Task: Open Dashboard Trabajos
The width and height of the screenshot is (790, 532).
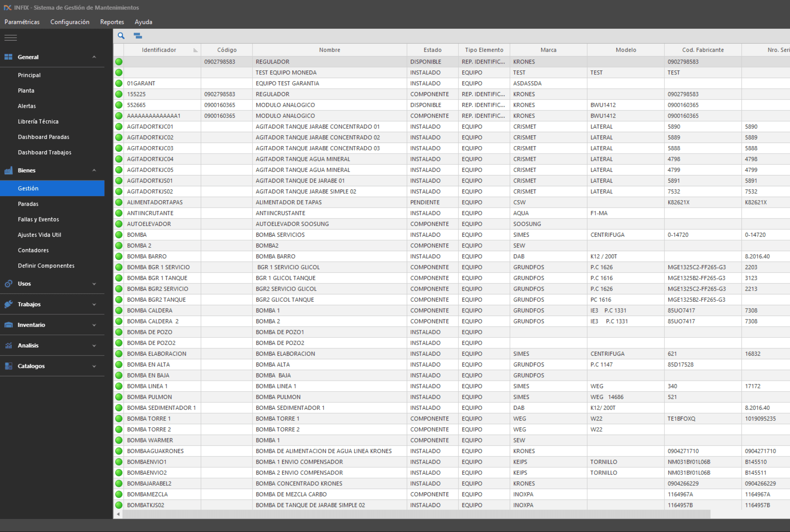Action: click(x=45, y=152)
